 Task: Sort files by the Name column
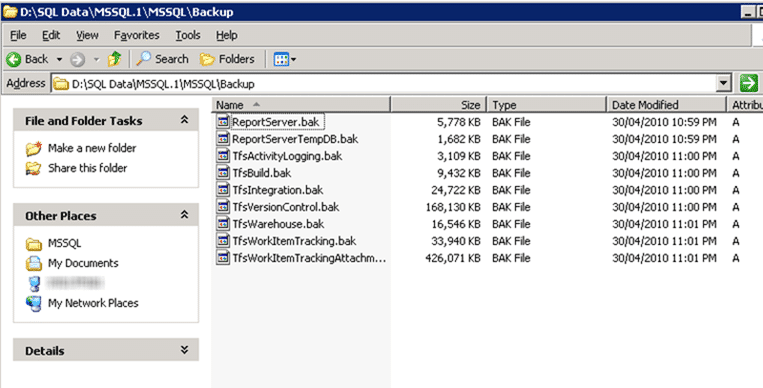click(x=301, y=105)
